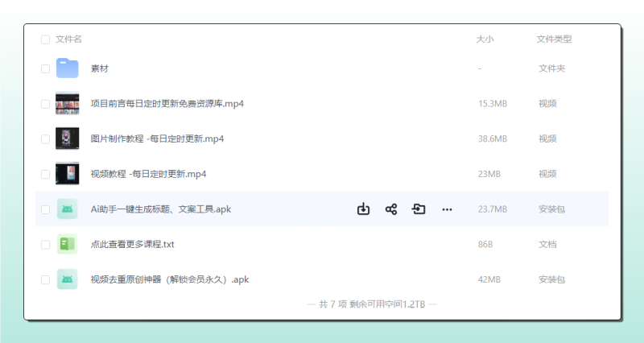The width and height of the screenshot is (644, 343).
Task: Click the 15.3MB size value
Action: coord(493,104)
